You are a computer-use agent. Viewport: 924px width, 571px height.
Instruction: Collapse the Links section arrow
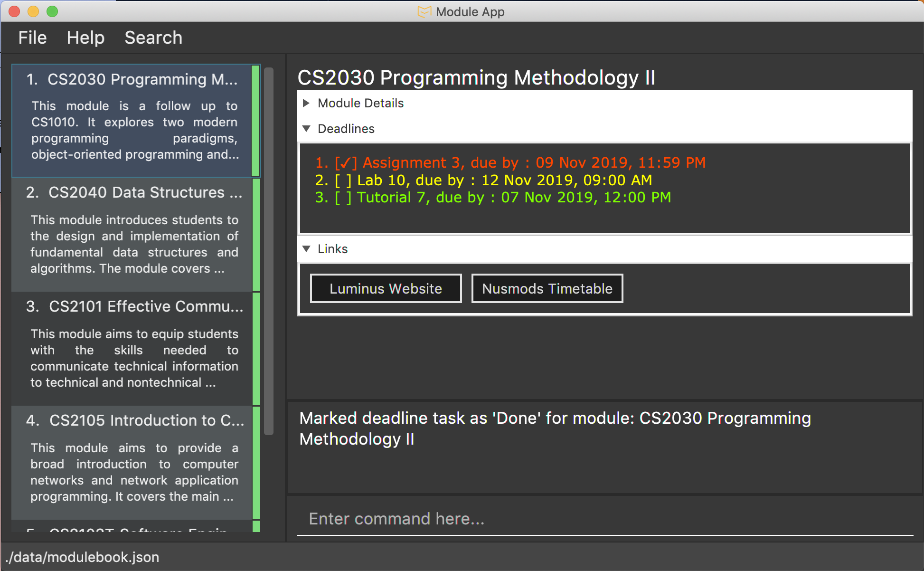(306, 249)
